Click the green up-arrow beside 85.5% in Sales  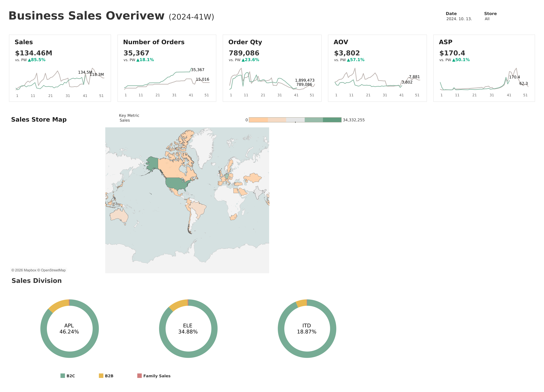tap(29, 60)
